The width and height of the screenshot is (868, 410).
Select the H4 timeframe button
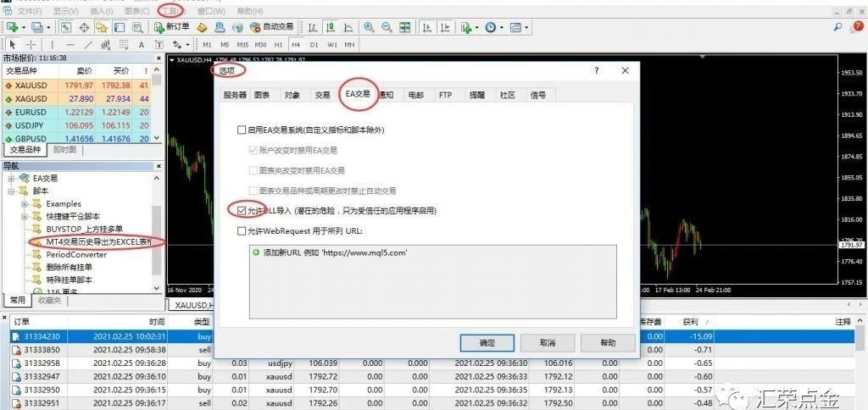pyautogui.click(x=296, y=45)
